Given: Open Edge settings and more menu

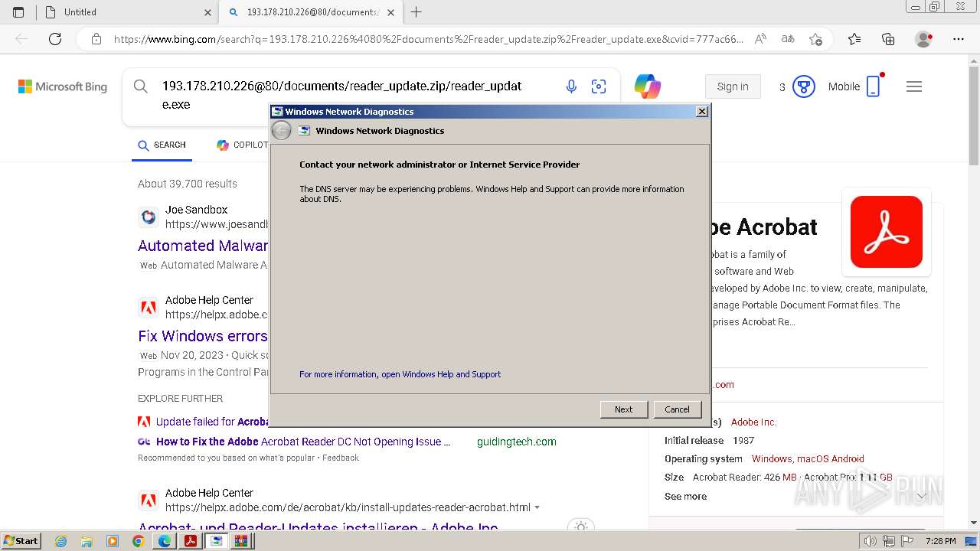Looking at the screenshot, I should coord(959,39).
